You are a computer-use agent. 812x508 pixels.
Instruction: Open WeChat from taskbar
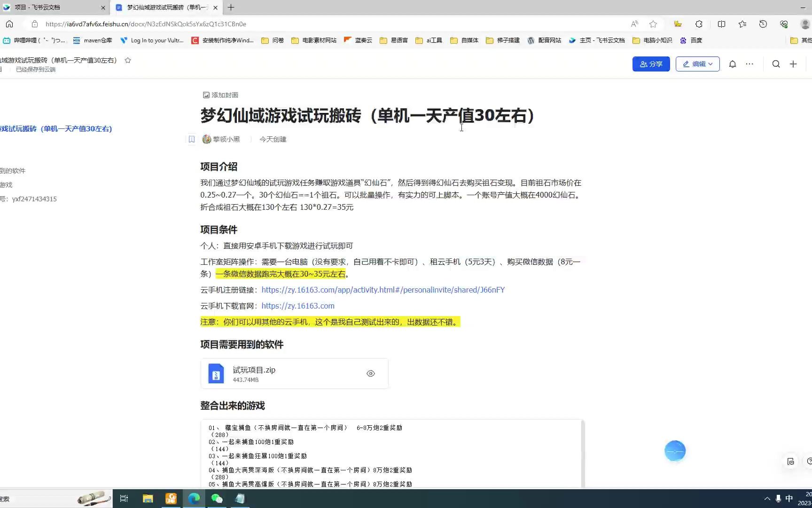pyautogui.click(x=217, y=499)
